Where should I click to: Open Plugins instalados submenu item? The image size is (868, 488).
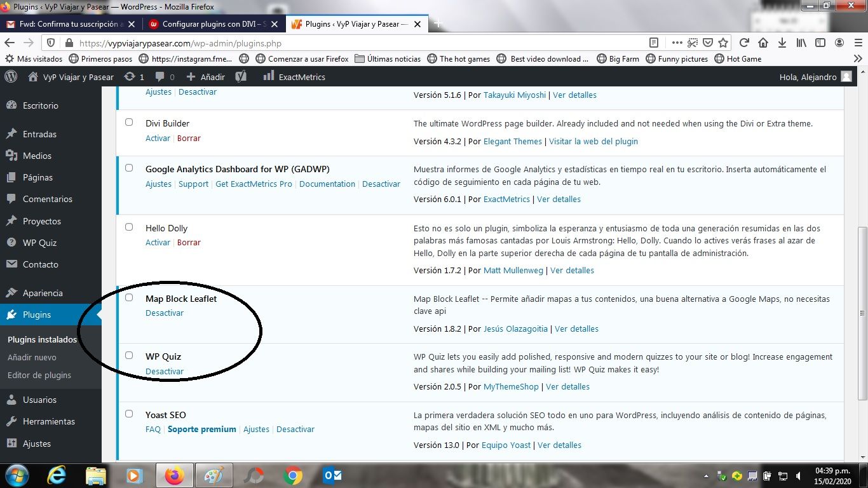click(42, 339)
